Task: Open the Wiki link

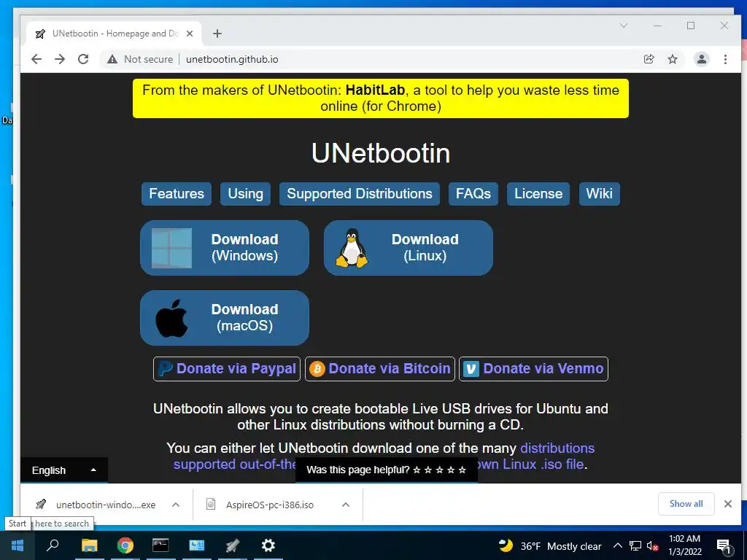Action: click(x=600, y=194)
